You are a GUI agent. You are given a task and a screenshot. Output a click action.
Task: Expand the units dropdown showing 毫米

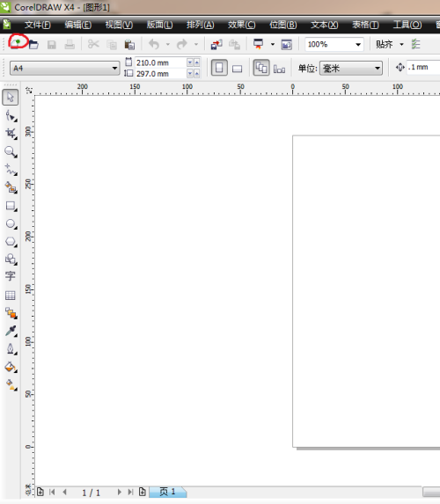pos(351,68)
